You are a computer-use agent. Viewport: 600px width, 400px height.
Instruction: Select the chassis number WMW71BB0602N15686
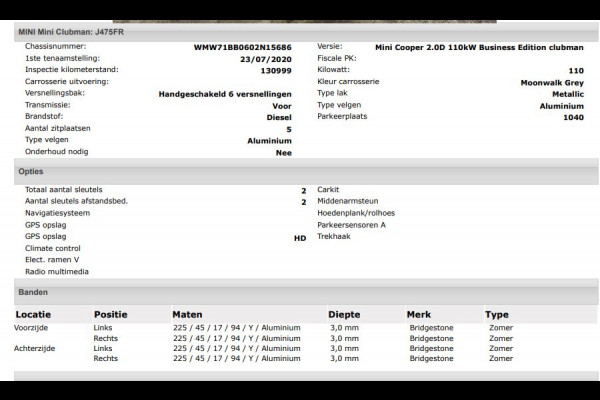[x=242, y=47]
